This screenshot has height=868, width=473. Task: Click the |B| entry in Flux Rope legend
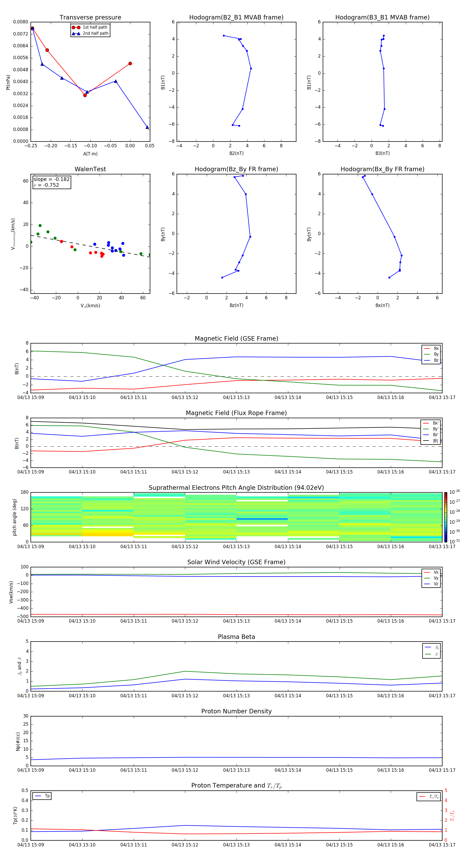coord(431,441)
